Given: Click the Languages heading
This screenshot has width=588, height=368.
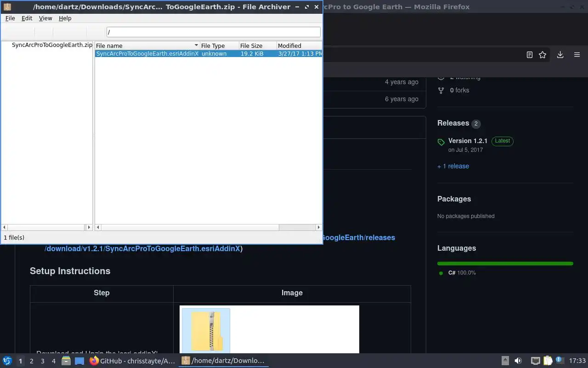Looking at the screenshot, I should (457, 248).
